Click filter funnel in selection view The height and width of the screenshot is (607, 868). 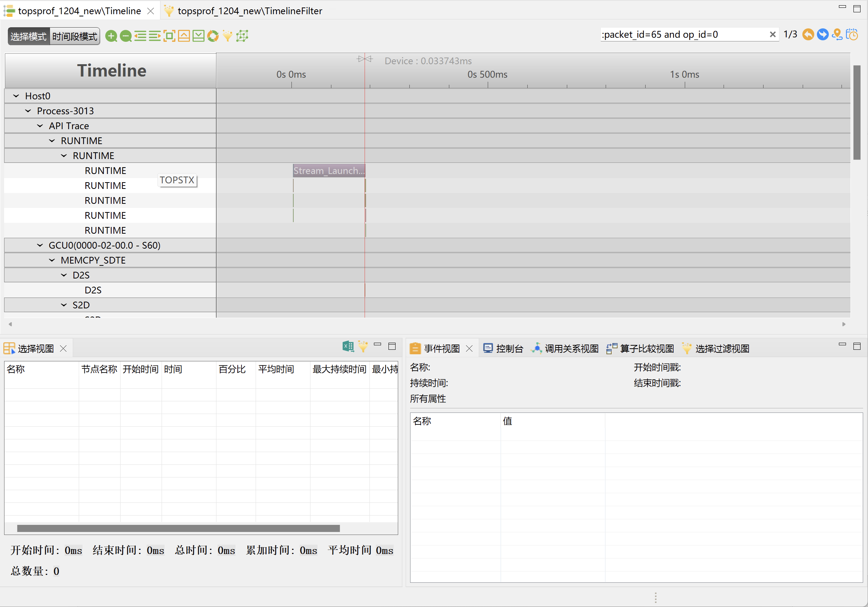[x=363, y=346]
